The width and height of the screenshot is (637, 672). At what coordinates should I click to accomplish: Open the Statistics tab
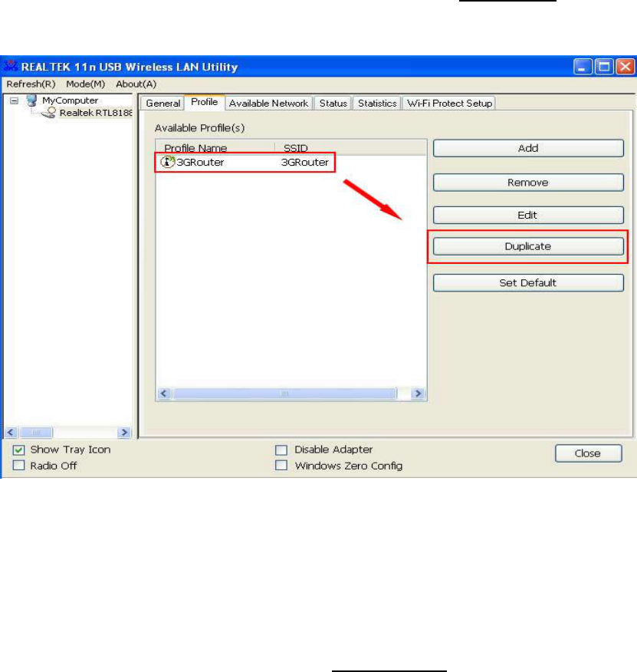click(x=377, y=104)
